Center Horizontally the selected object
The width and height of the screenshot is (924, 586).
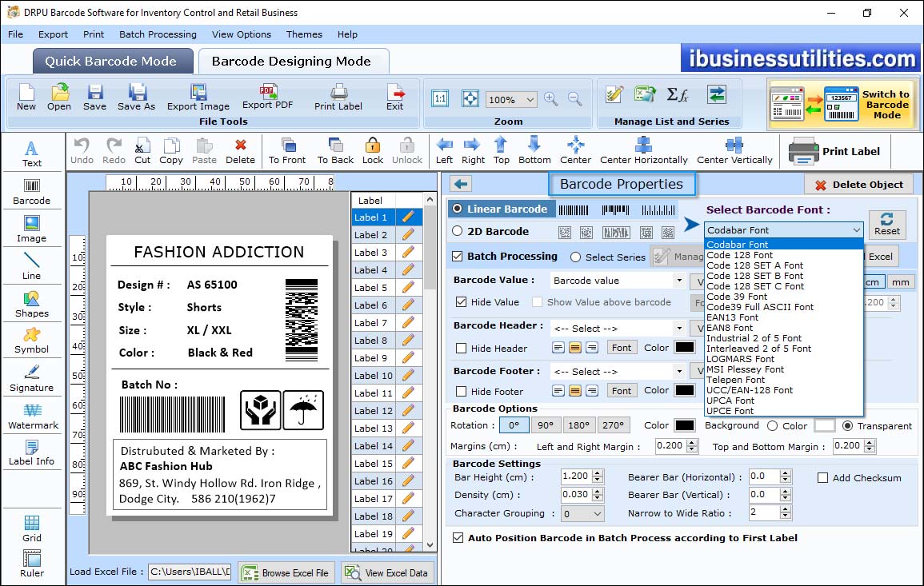click(643, 151)
